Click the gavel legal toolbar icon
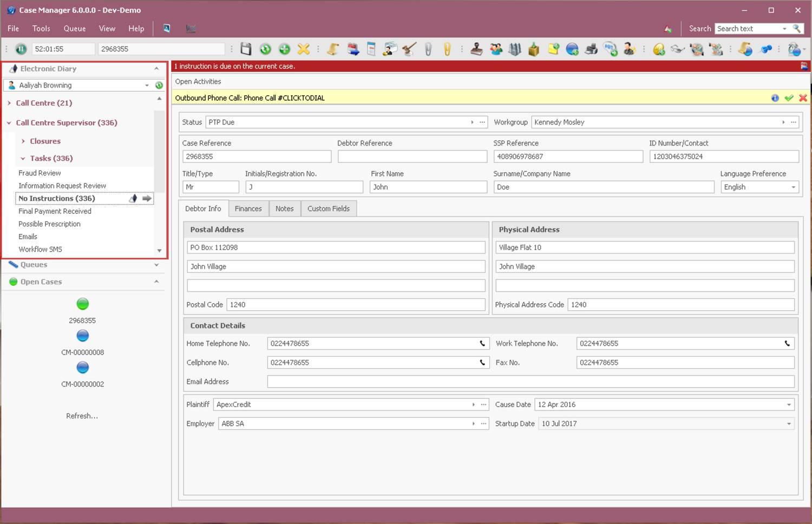This screenshot has width=812, height=524. pos(409,49)
